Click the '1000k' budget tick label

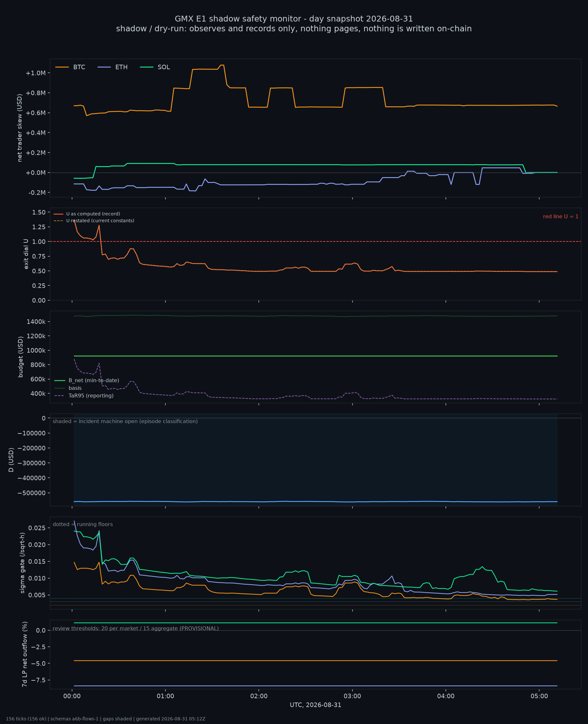(36, 351)
